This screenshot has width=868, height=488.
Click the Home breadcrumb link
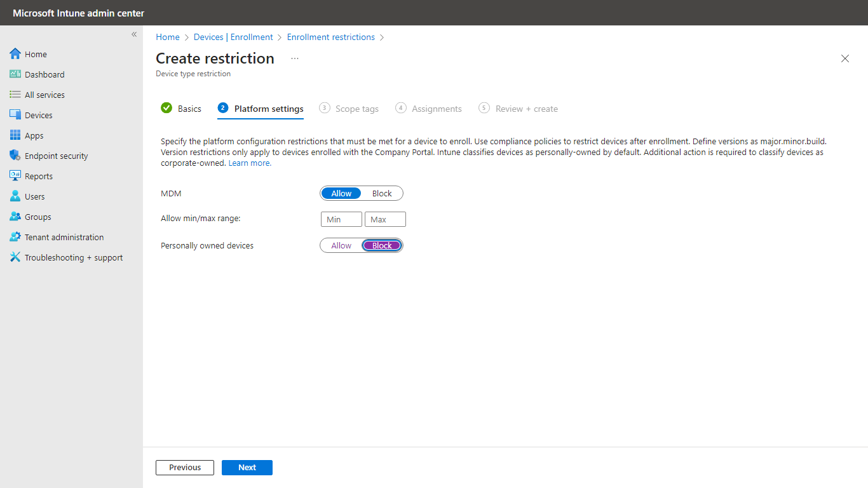(x=168, y=37)
